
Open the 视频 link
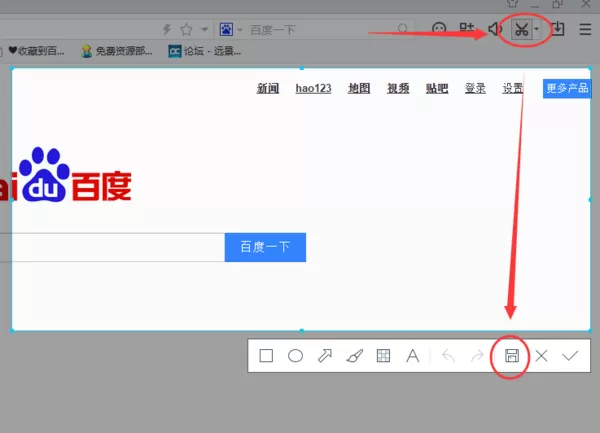click(x=398, y=88)
